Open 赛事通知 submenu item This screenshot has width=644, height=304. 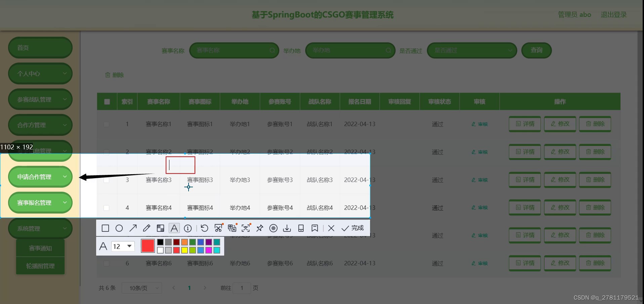40,248
